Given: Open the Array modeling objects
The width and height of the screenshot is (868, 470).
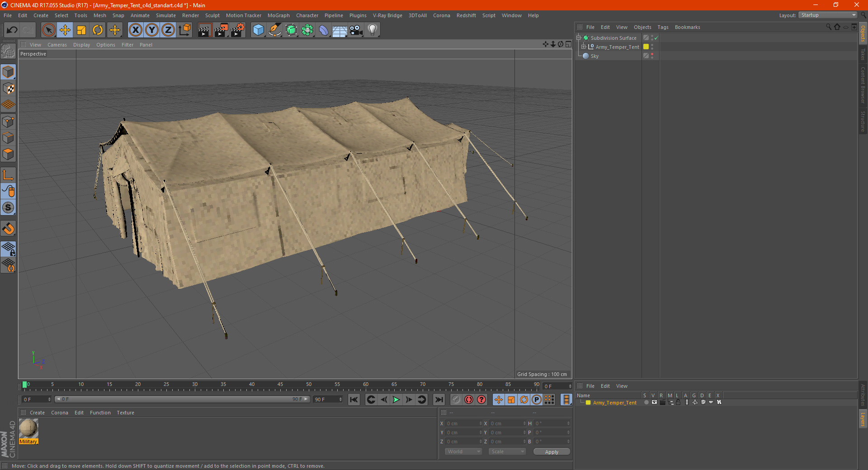Looking at the screenshot, I should tap(307, 30).
